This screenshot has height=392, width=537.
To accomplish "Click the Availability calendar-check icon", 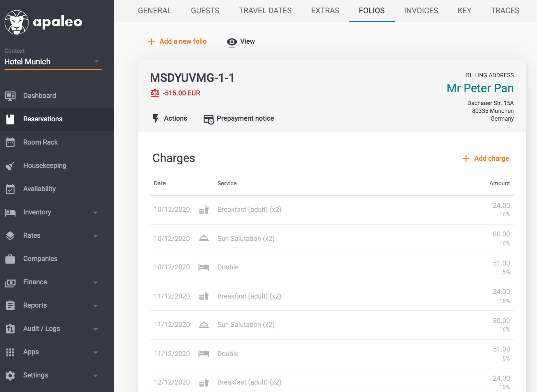I will click(10, 189).
